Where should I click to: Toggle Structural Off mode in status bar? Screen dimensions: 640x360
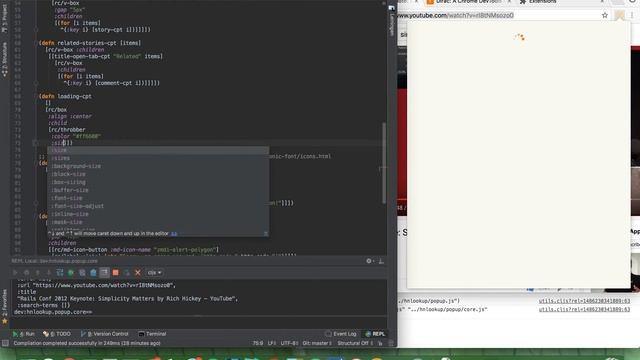point(355,343)
